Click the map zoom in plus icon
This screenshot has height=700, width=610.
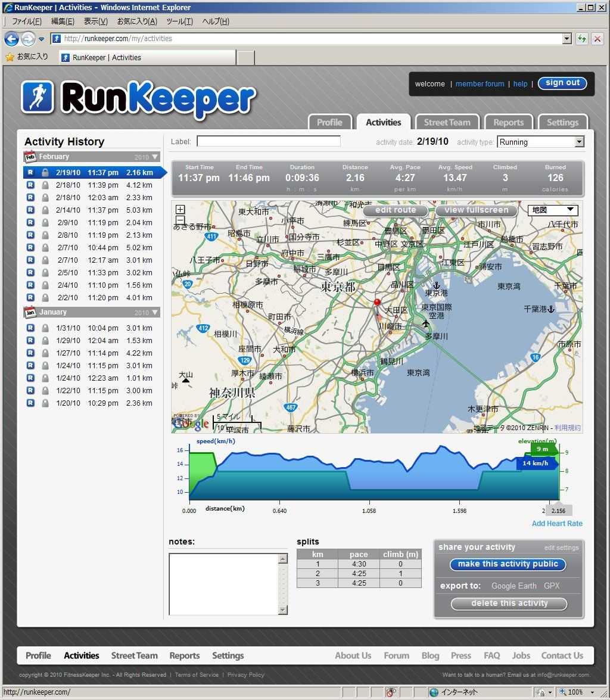(180, 210)
